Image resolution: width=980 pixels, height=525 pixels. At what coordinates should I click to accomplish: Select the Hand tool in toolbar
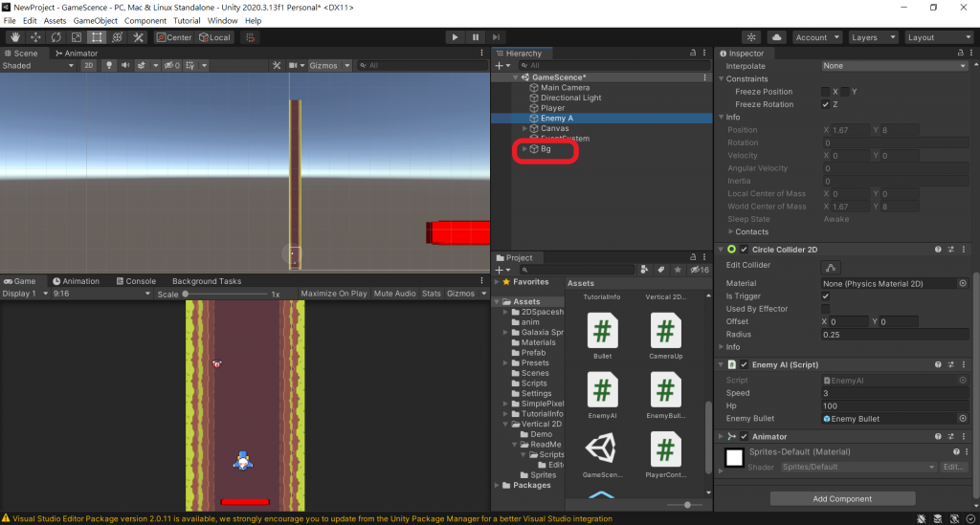coord(15,37)
